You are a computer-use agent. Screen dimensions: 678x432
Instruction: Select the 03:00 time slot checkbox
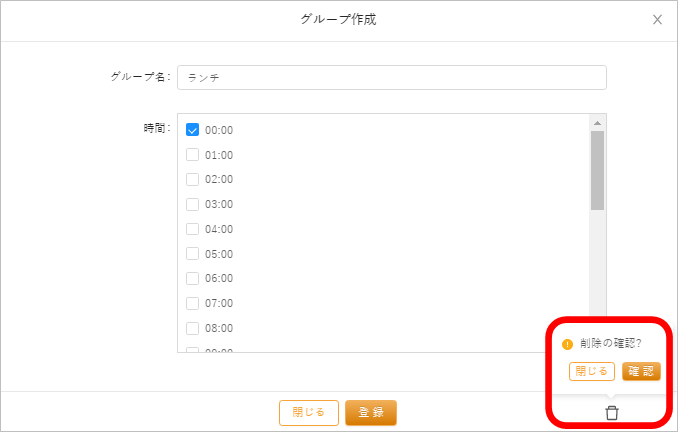[x=193, y=204]
